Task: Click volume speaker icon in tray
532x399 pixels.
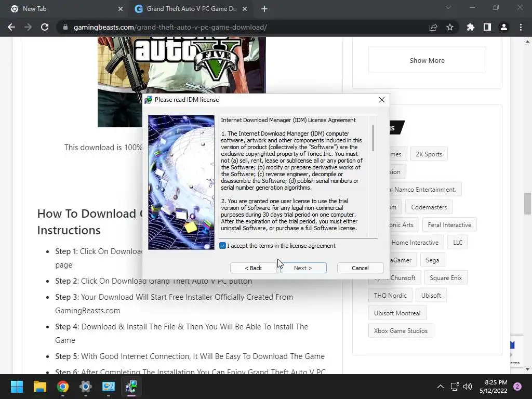Action: 468,387
